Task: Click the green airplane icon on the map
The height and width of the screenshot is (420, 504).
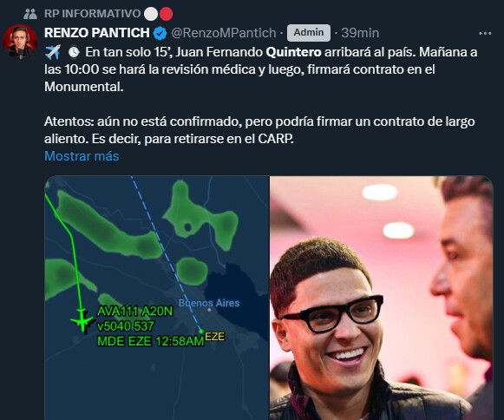Action: (82, 320)
